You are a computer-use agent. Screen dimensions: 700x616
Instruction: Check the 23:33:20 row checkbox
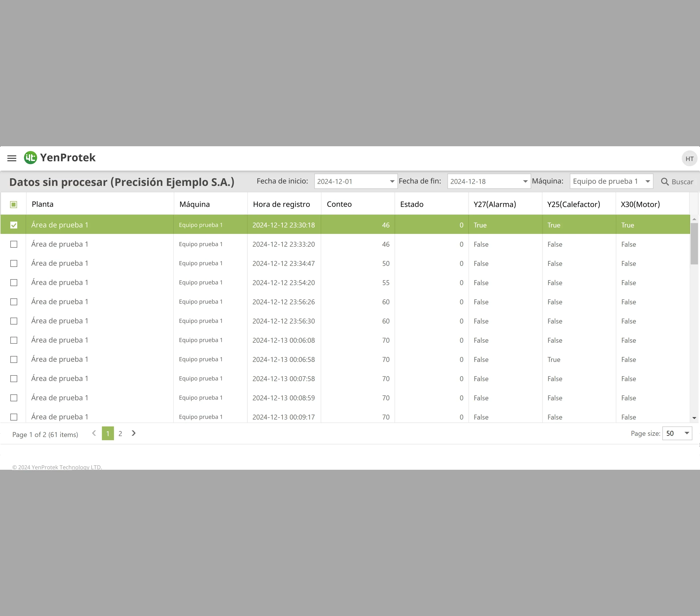coord(14,244)
